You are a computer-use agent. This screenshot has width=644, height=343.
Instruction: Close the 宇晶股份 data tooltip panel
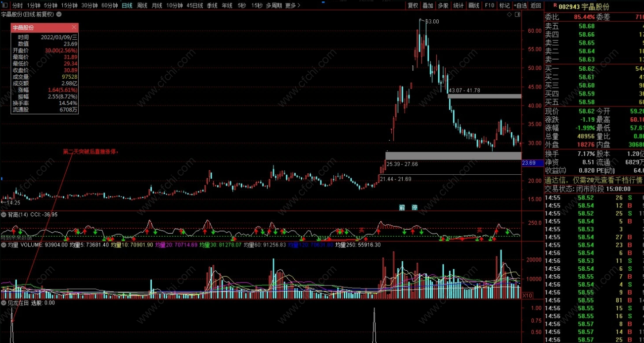pyautogui.click(x=74, y=28)
